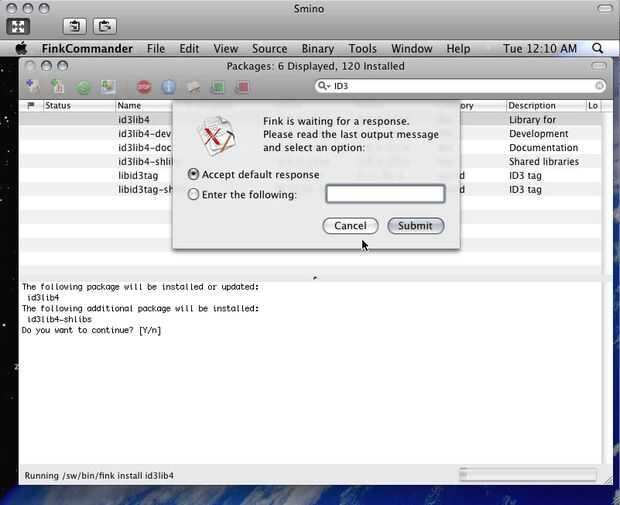The height and width of the screenshot is (505, 620).
Task: Click the green circular selfupdate toolbar icon
Action: [83, 87]
